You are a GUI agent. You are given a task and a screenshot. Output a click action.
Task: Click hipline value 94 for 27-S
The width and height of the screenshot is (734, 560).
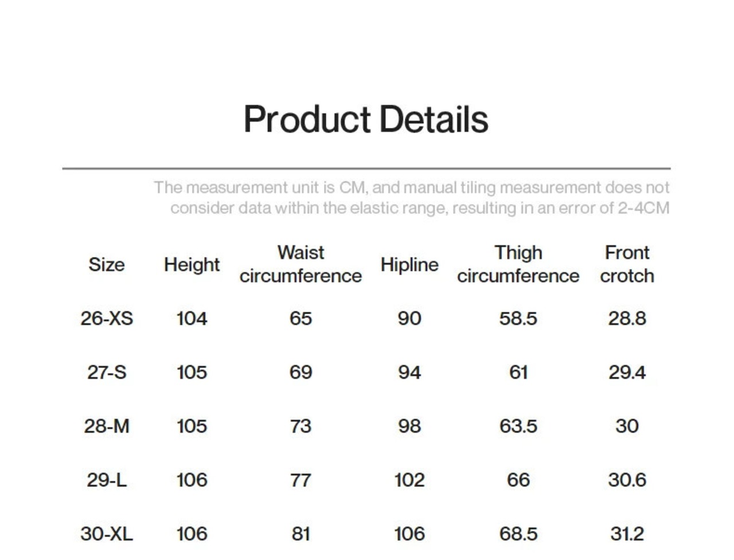[409, 372]
